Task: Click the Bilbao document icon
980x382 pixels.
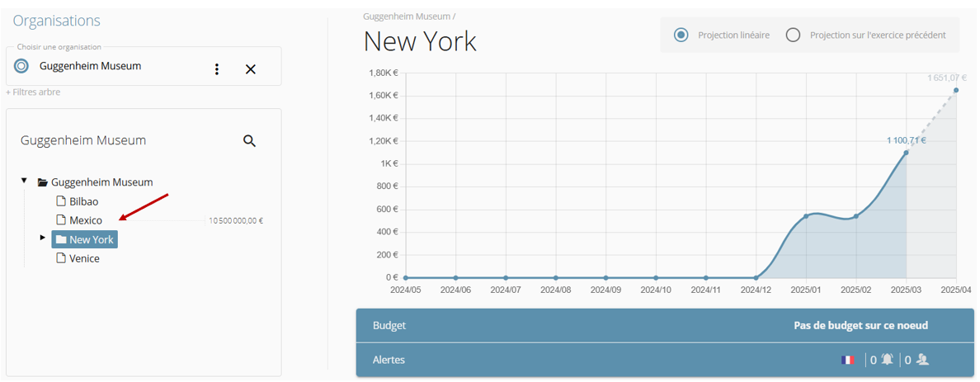Action: point(60,201)
